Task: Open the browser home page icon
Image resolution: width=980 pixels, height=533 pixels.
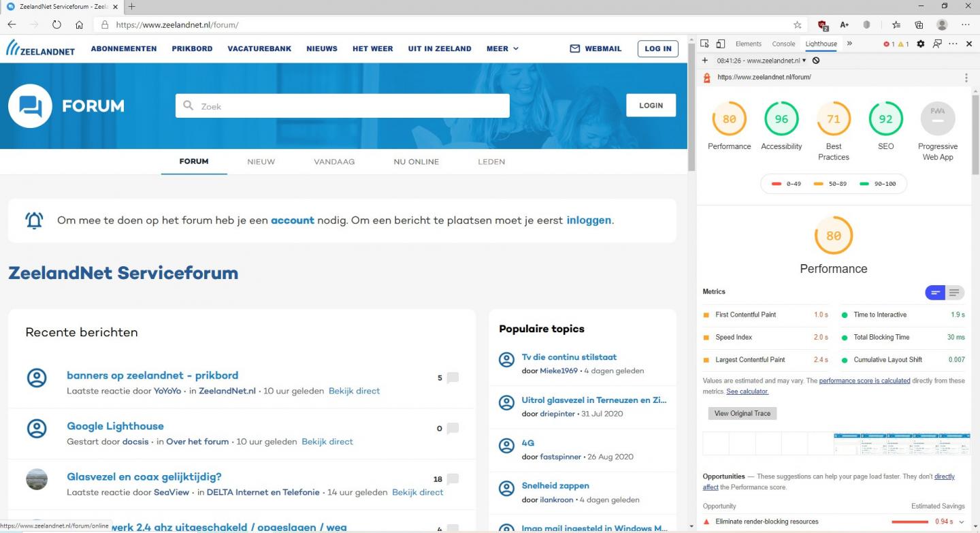Action: coord(79,25)
